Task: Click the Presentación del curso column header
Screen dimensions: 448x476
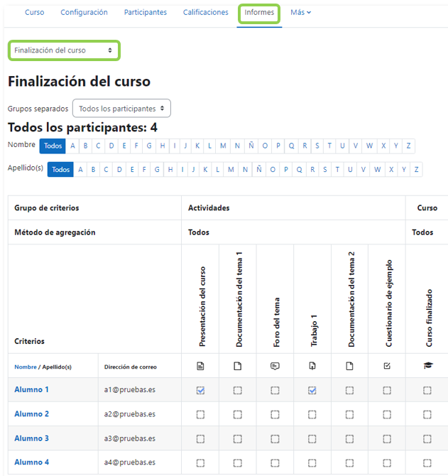Action: (202, 307)
